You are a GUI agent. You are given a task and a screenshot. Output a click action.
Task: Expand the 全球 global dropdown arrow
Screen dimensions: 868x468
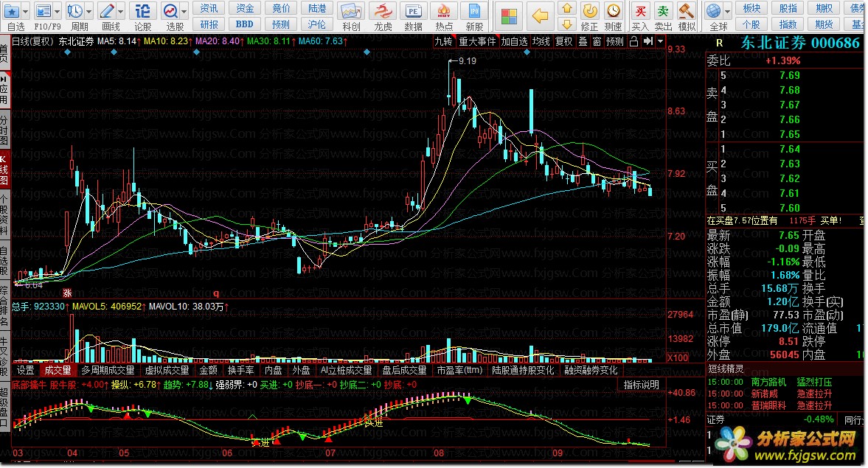click(x=728, y=11)
